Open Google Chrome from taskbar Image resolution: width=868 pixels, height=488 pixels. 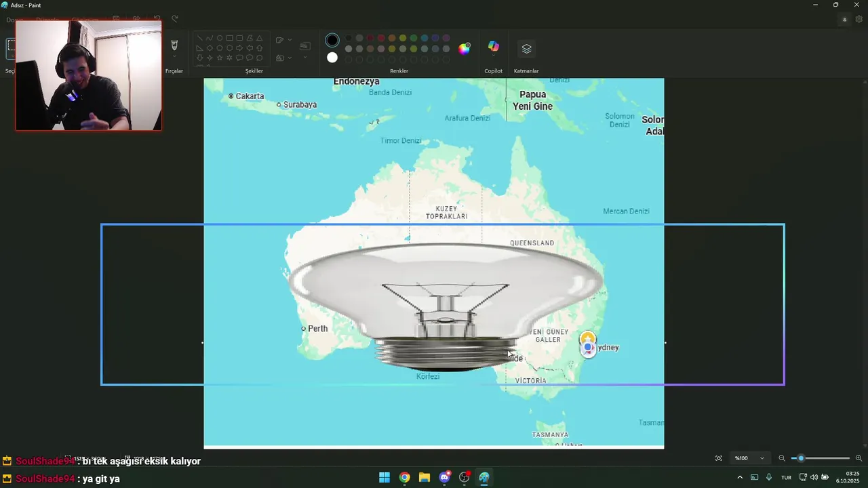pos(405,477)
